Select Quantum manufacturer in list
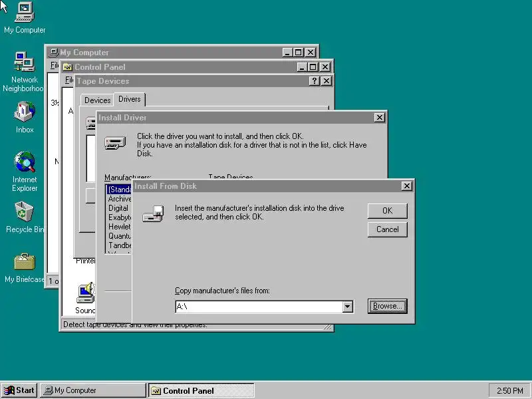 tap(119, 236)
